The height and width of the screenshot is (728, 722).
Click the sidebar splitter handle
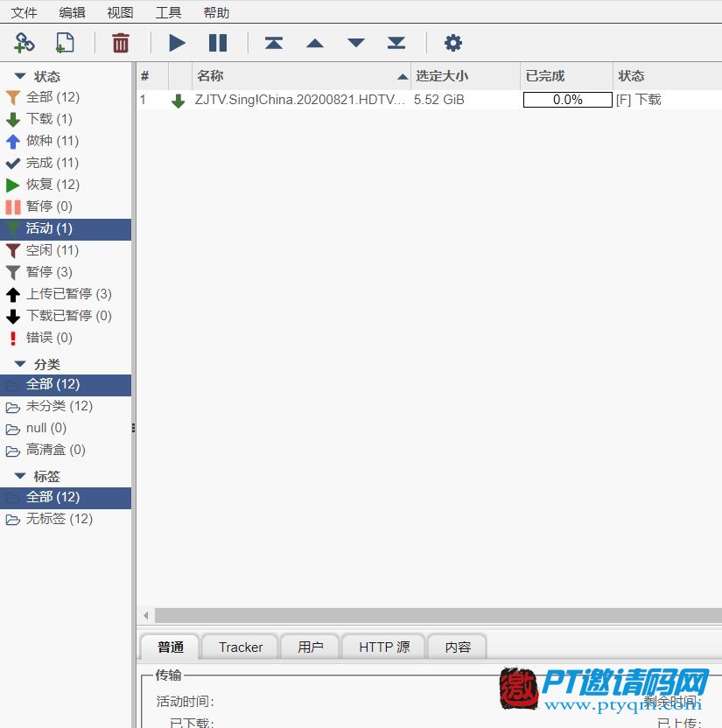[134, 428]
